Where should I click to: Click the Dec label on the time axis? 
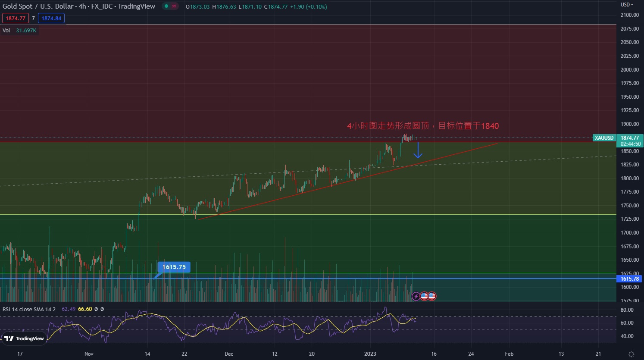click(229, 354)
